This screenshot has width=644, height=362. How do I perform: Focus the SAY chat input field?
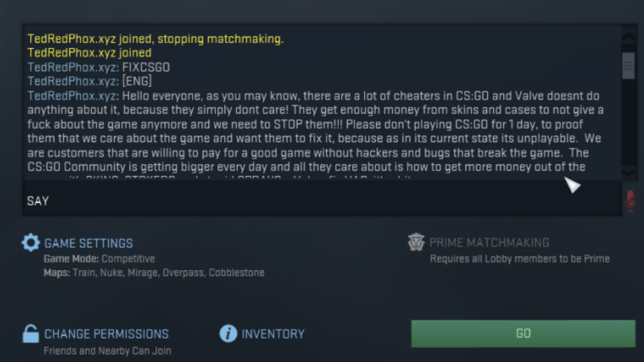tap(322, 201)
